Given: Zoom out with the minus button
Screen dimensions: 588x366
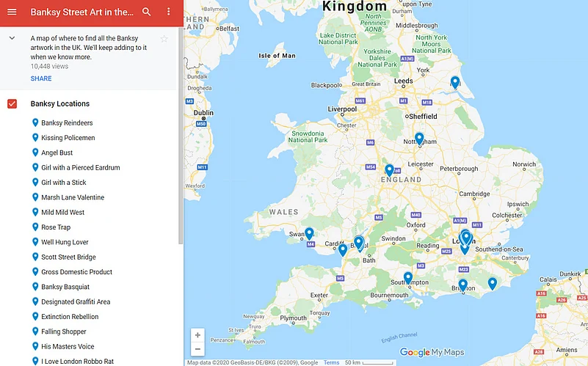Looking at the screenshot, I should [197, 349].
